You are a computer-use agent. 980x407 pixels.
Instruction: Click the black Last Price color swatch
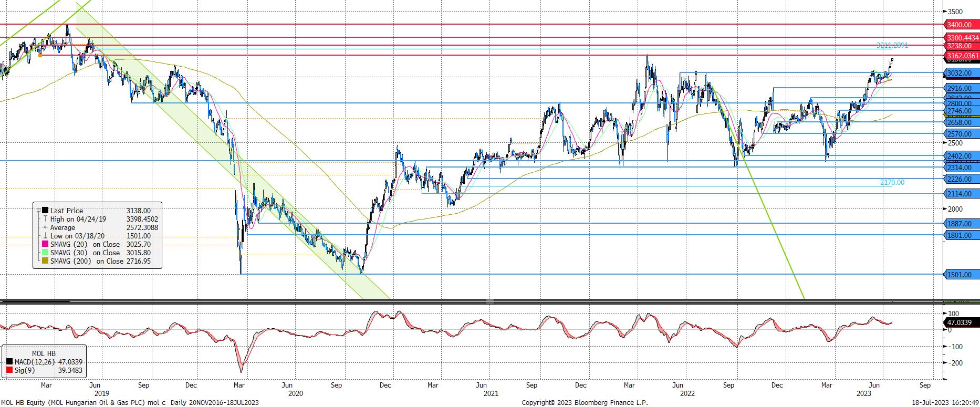(x=46, y=211)
